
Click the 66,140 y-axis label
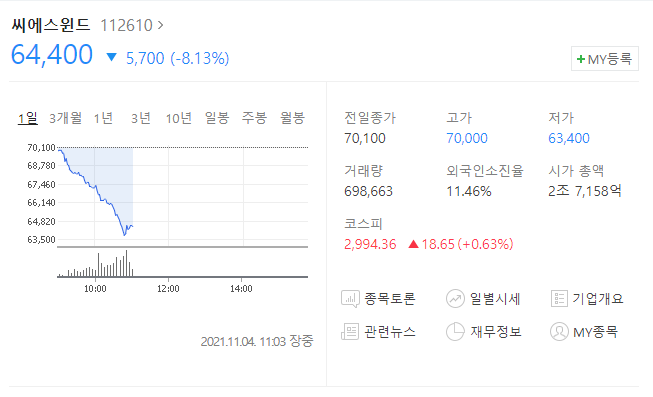click(x=41, y=203)
